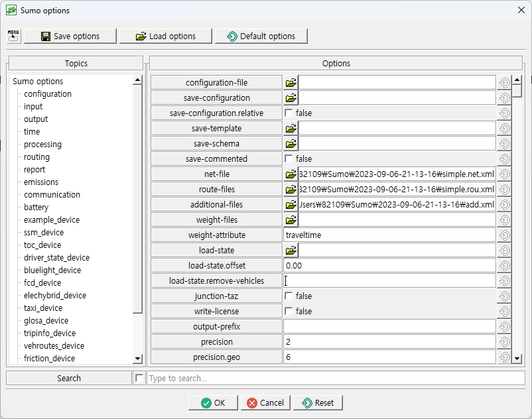Select the output topic
This screenshot has width=532, height=419.
(36, 119)
